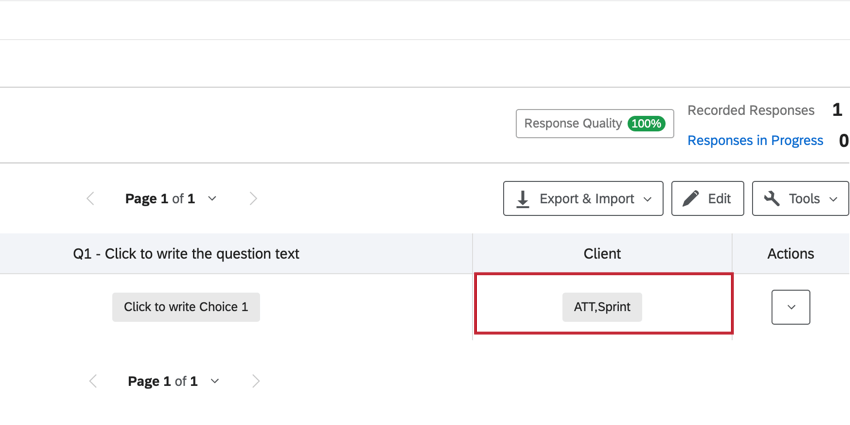This screenshot has height=425, width=850.
Task: Click the Export & Import download icon
Action: (x=523, y=199)
